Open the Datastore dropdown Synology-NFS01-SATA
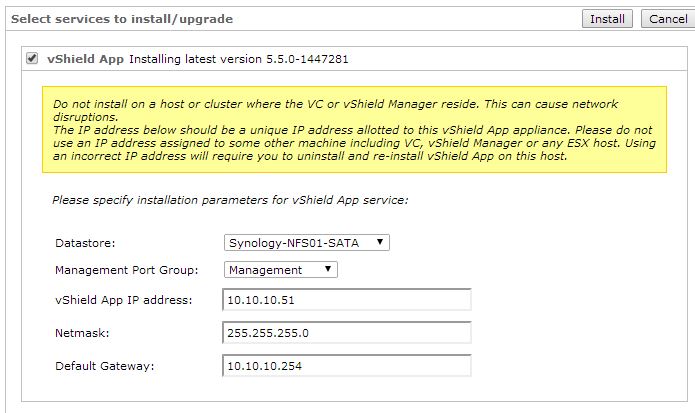This screenshot has width=695, height=413. click(x=307, y=242)
